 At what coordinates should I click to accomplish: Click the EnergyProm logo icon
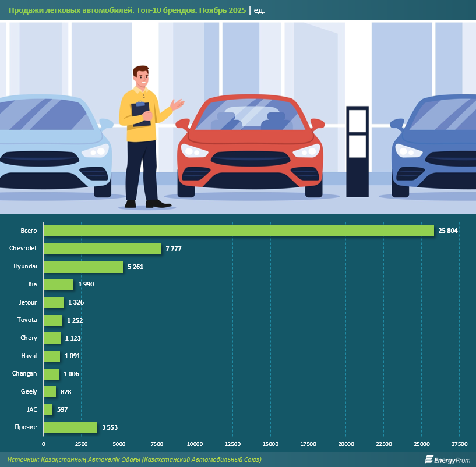(x=429, y=459)
